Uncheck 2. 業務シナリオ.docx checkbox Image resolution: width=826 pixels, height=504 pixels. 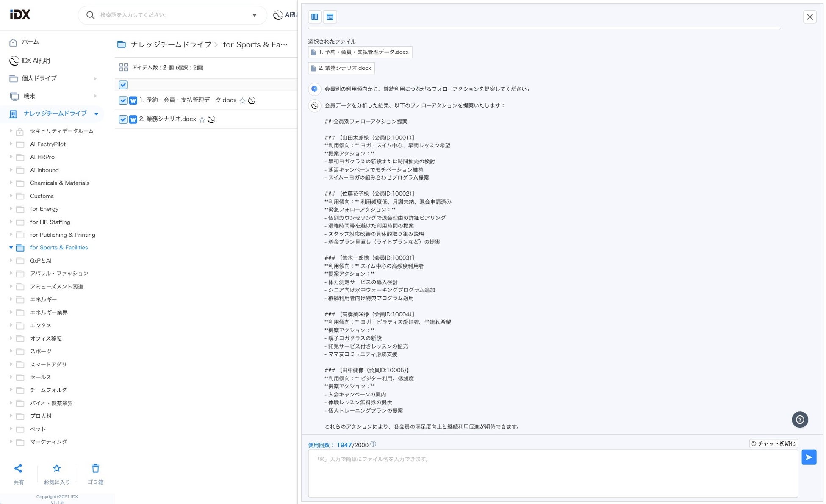click(x=123, y=119)
